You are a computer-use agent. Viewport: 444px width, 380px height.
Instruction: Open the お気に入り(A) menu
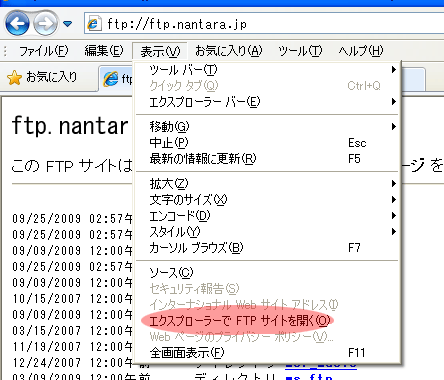(x=229, y=51)
